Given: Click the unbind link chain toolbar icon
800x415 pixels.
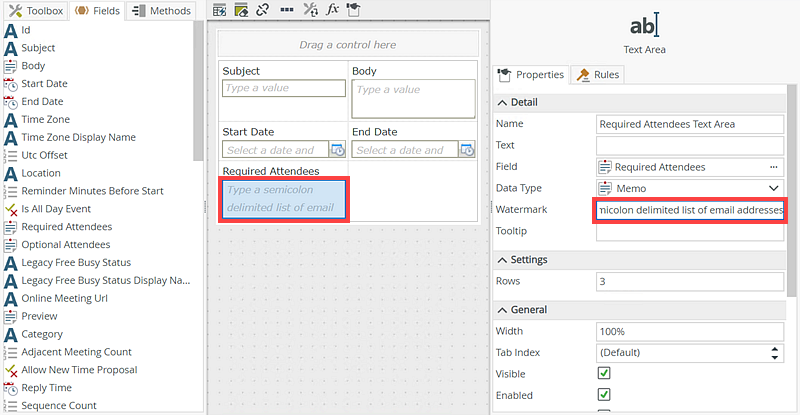Looking at the screenshot, I should pos(262,10).
